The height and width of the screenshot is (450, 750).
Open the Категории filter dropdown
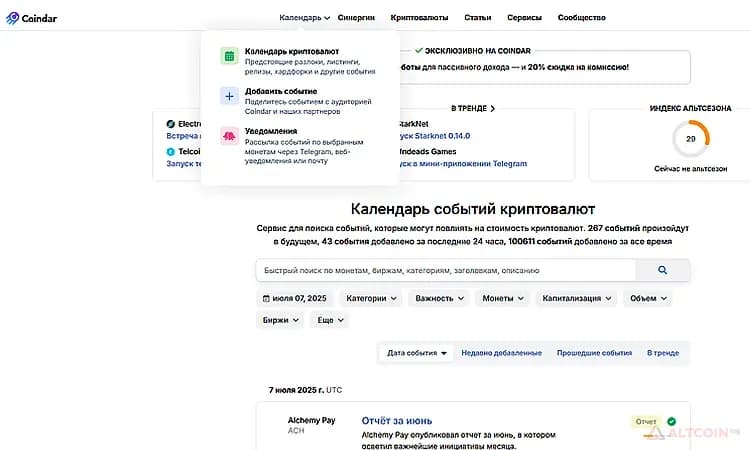(x=371, y=298)
